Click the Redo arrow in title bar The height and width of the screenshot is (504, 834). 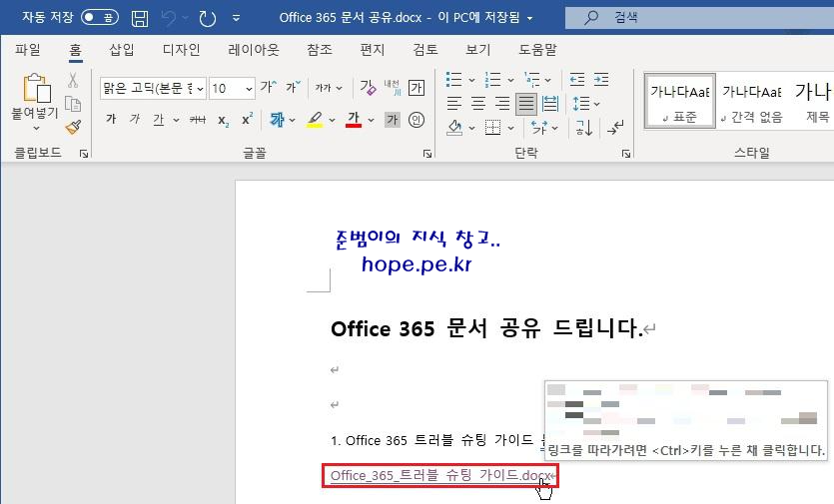point(207,19)
